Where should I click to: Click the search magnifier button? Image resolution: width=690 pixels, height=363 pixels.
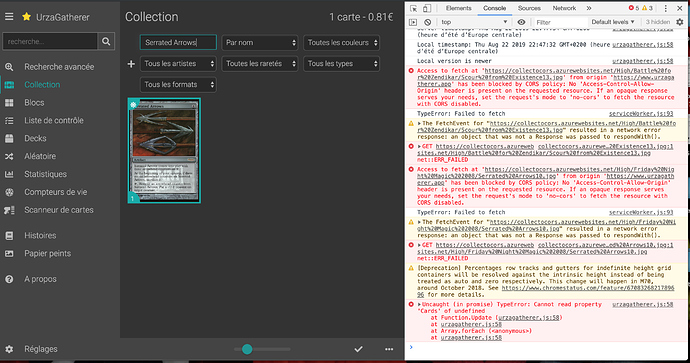(x=106, y=41)
